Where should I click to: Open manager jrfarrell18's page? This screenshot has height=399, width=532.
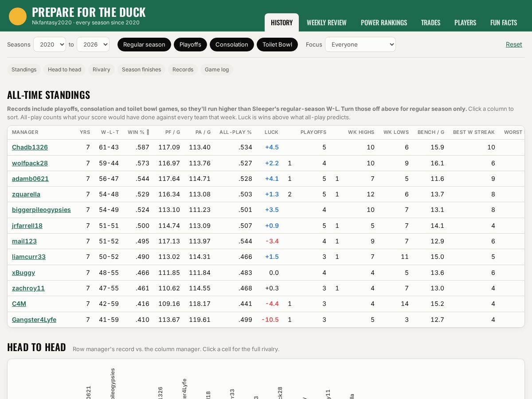[x=27, y=226]
